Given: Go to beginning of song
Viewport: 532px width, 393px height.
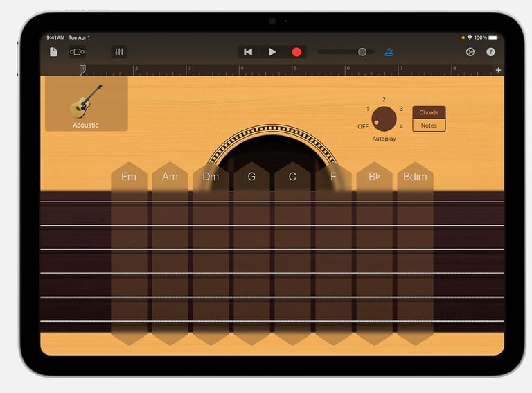Looking at the screenshot, I should pos(248,52).
